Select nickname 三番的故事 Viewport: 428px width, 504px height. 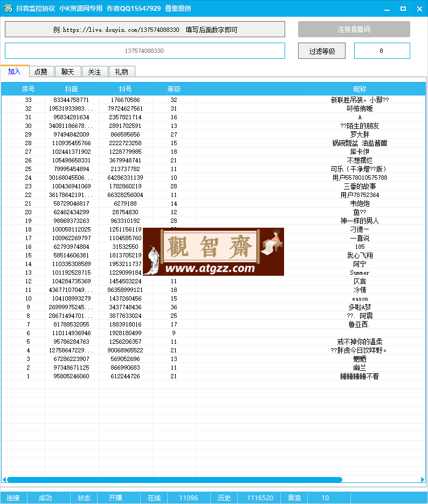coord(360,186)
